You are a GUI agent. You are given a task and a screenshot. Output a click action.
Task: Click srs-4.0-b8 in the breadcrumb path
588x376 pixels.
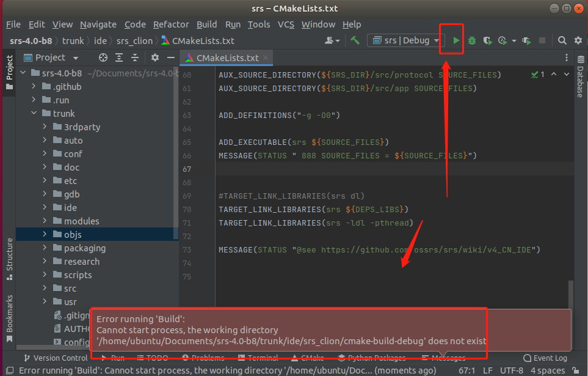pos(31,40)
